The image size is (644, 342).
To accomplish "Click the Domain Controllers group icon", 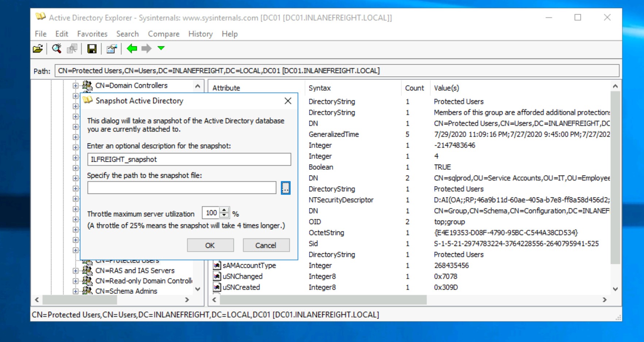I will (87, 85).
